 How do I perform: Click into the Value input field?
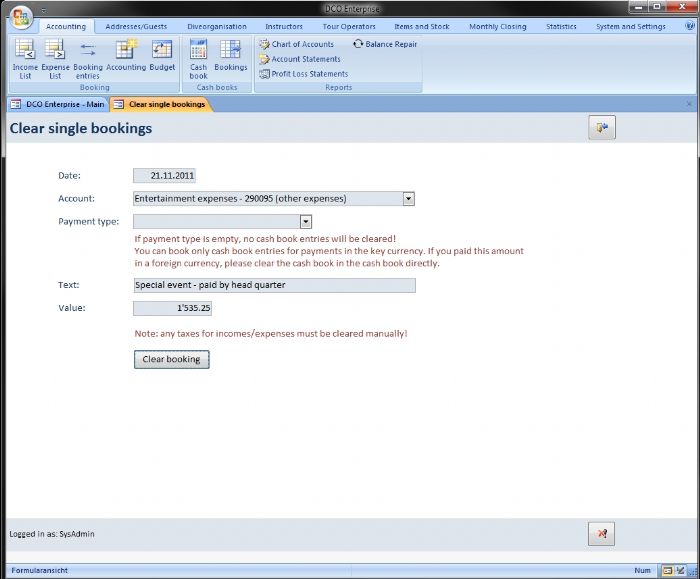(x=172, y=308)
